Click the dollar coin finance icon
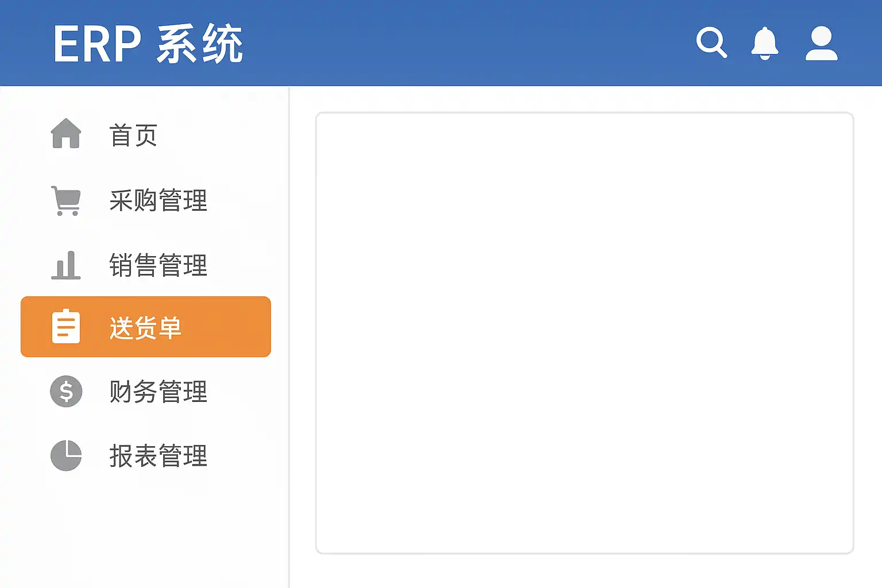882x588 pixels. (x=66, y=392)
